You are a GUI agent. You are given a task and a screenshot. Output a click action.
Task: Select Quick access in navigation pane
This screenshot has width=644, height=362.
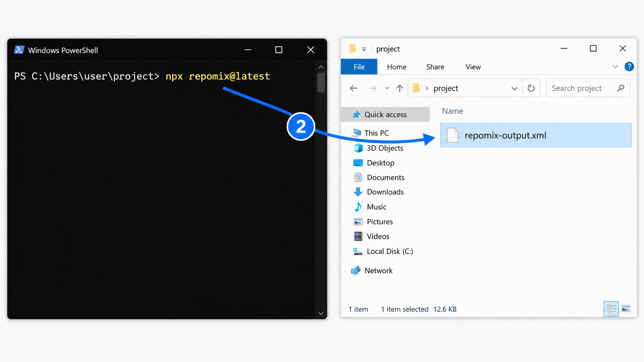click(385, 115)
